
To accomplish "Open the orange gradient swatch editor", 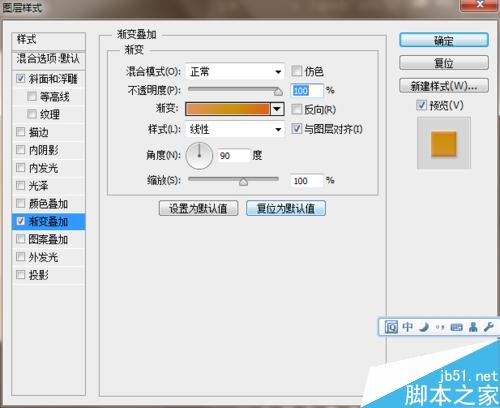I will click(x=228, y=109).
